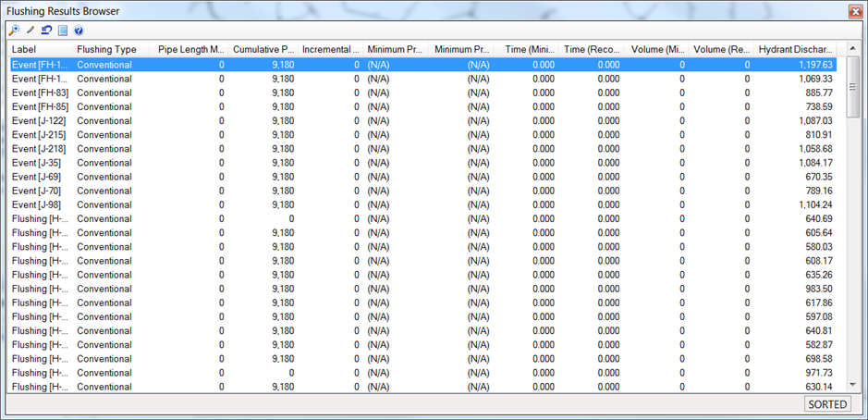Click the discharge value 983.50
868x420 pixels.
click(x=819, y=289)
